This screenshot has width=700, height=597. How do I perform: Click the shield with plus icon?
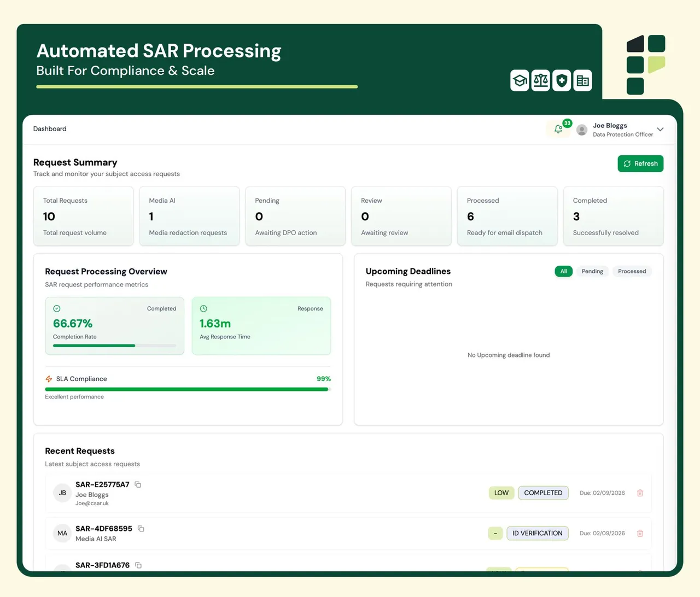[x=562, y=81]
